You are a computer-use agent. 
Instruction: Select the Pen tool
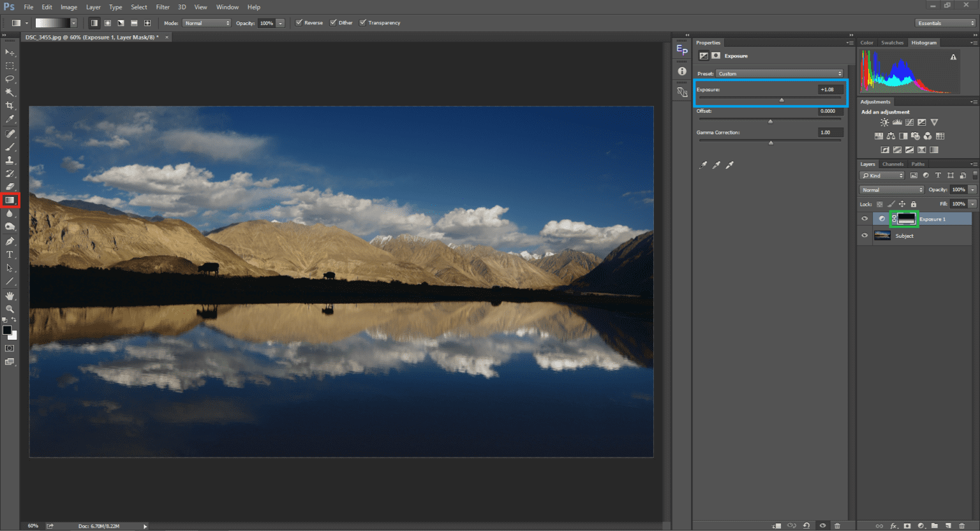pyautogui.click(x=10, y=241)
